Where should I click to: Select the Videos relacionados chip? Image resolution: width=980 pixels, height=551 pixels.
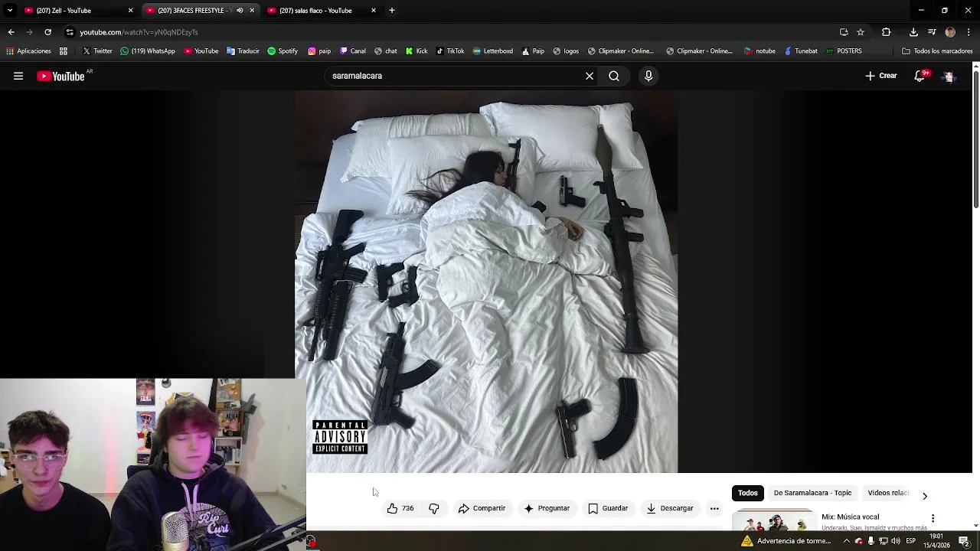888,493
